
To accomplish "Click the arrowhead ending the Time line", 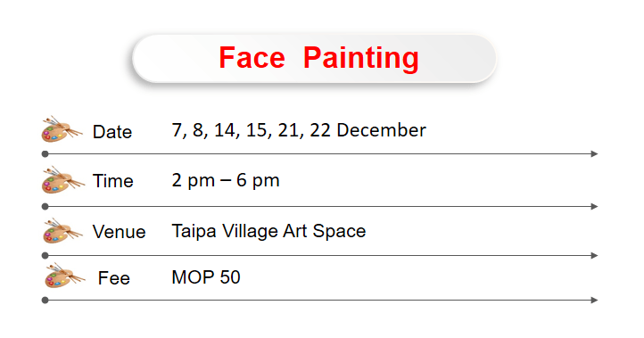I will pyautogui.click(x=594, y=207).
